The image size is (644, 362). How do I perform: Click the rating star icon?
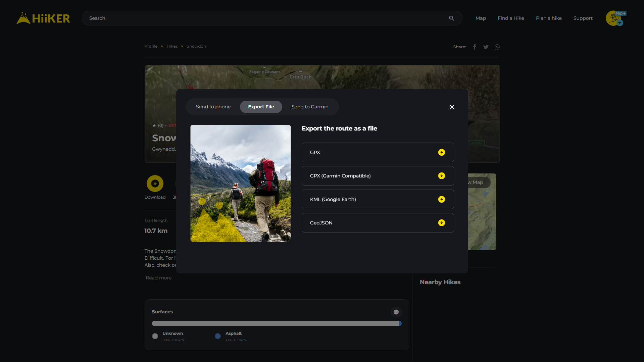tap(154, 125)
